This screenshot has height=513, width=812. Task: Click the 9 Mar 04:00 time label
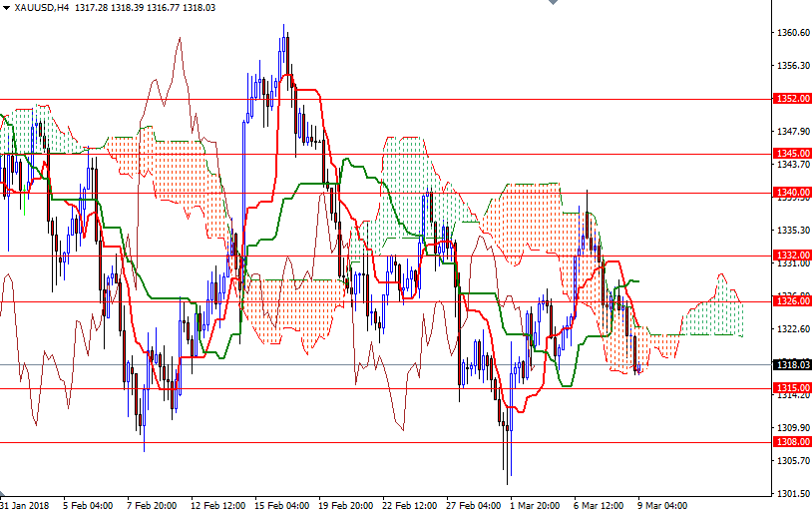661,505
